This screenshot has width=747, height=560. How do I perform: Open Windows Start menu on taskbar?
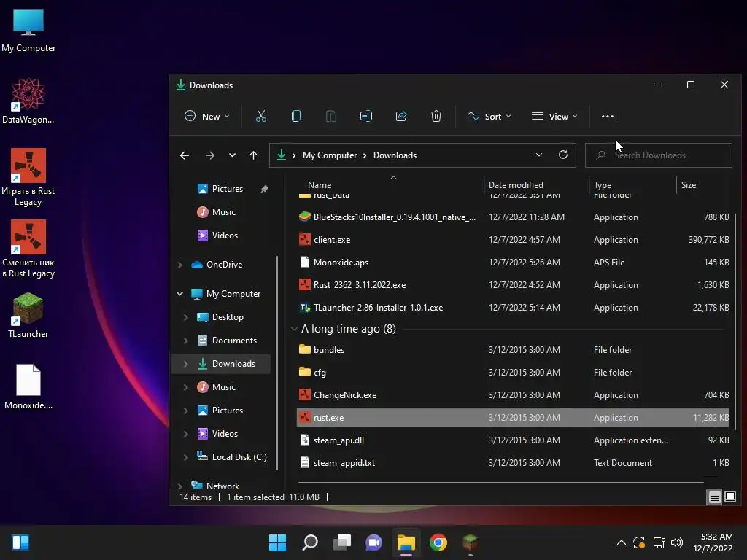(x=277, y=542)
